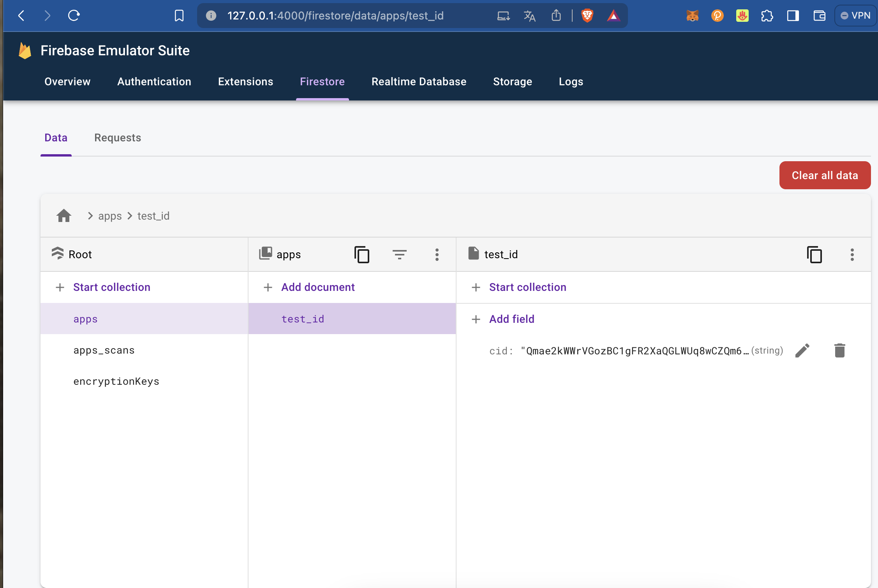
Task: Select the apps collection
Action: [144, 319]
